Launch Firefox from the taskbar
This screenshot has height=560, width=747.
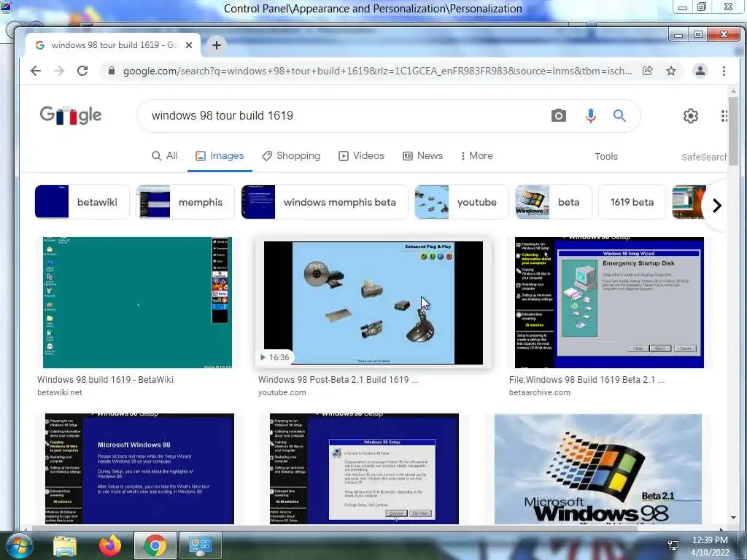coord(110,545)
